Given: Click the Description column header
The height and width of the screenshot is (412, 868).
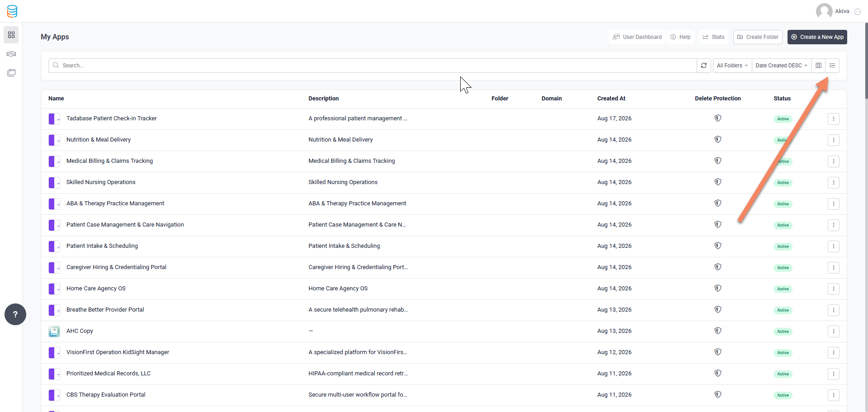Looking at the screenshot, I should point(324,99).
